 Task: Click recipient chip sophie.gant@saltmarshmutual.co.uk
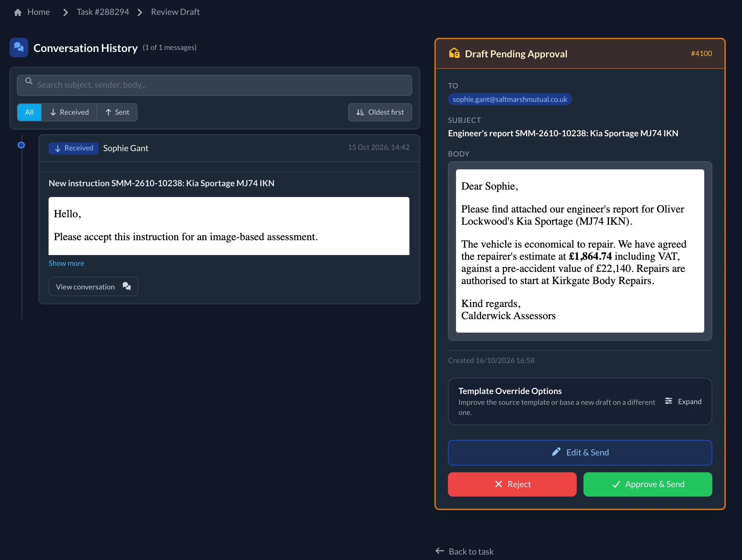point(510,99)
